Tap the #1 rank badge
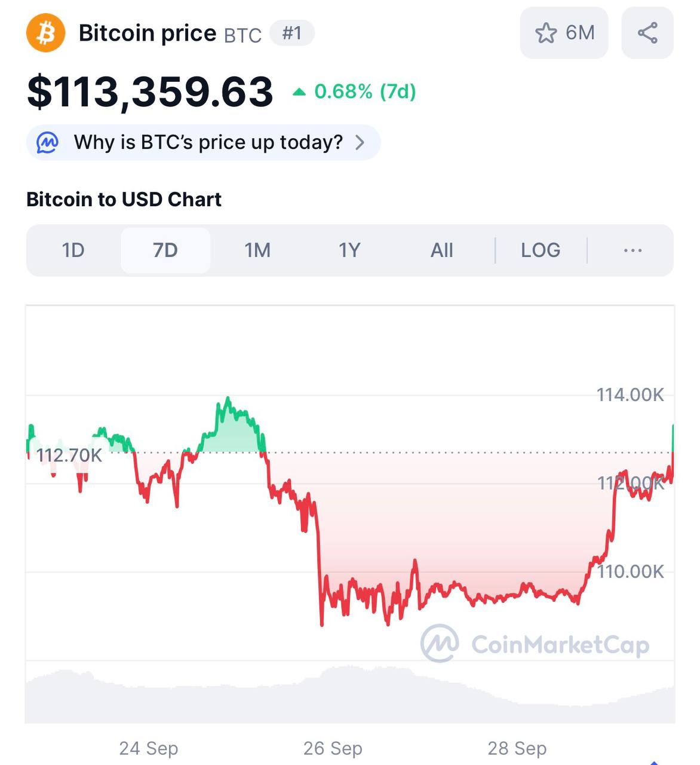700x765 pixels. [291, 33]
